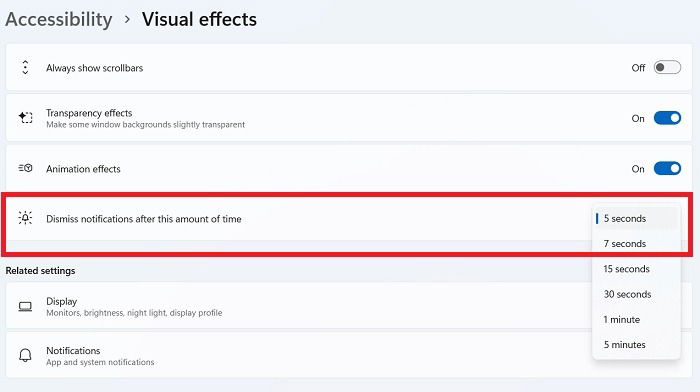This screenshot has height=392, width=700.
Task: Click the Notifications bell icon
Action: (x=25, y=355)
